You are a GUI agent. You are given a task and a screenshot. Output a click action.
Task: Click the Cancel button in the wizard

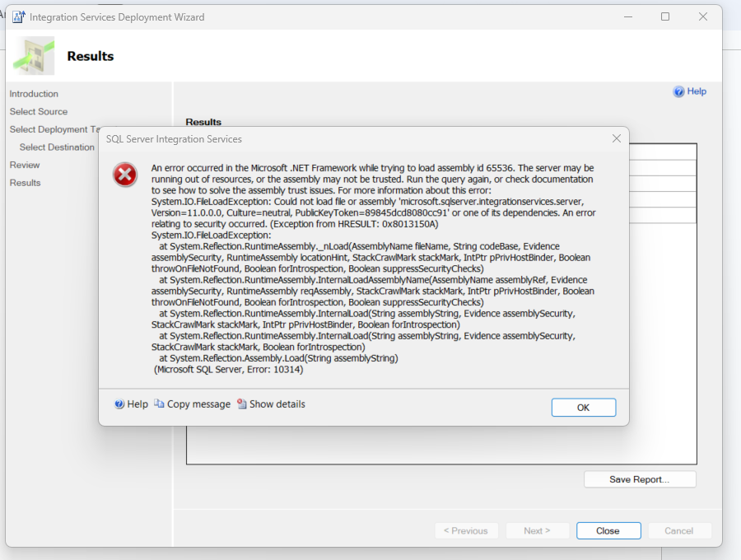679,530
